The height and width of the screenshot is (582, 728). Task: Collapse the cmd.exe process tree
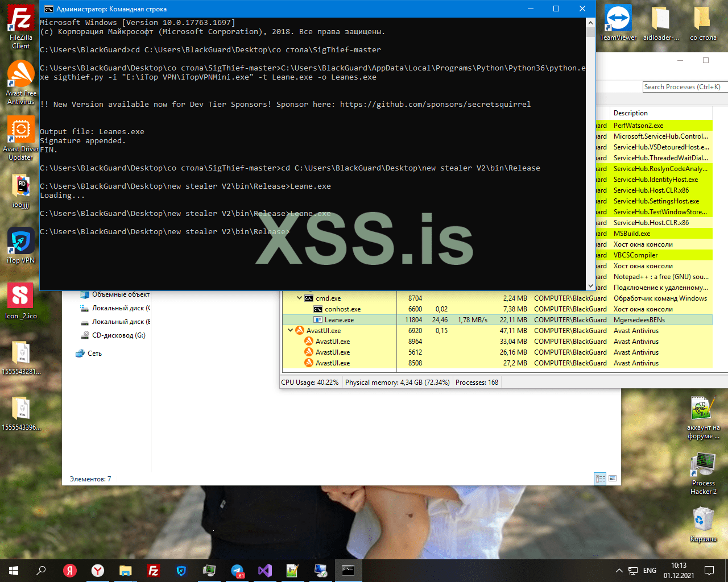(299, 298)
